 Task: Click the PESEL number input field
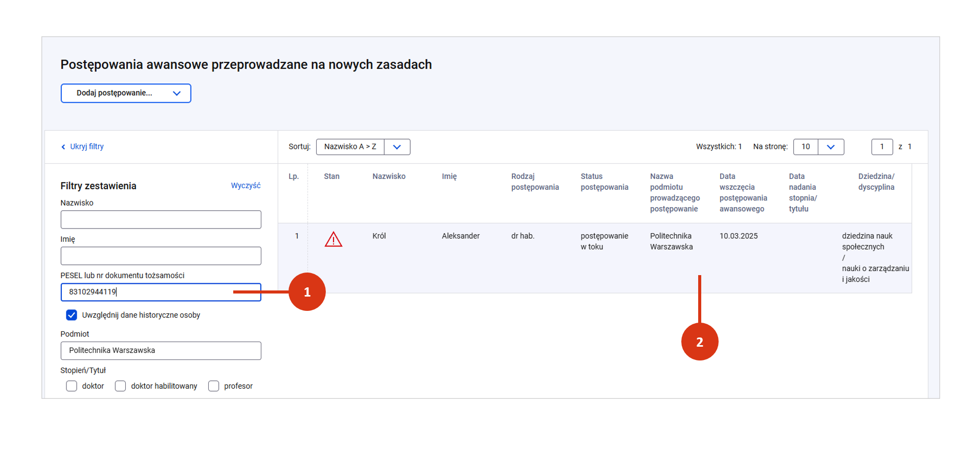[161, 292]
